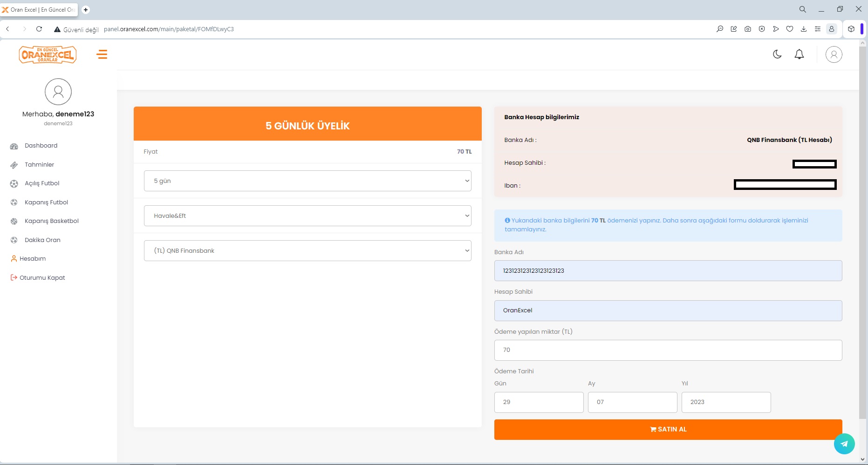The image size is (868, 465).
Task: Toggle dark mode moon icon
Action: [777, 54]
